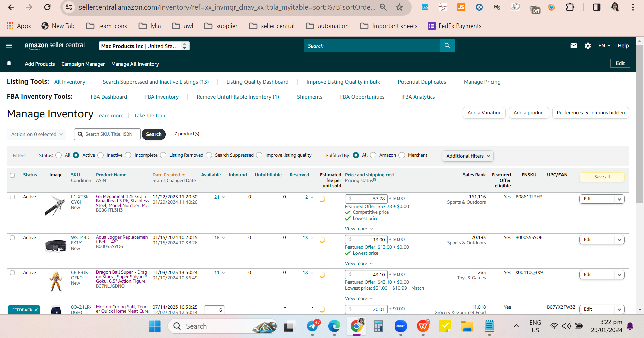Open the Seller Central hamburger menu
The height and width of the screenshot is (338, 644).
9,46
